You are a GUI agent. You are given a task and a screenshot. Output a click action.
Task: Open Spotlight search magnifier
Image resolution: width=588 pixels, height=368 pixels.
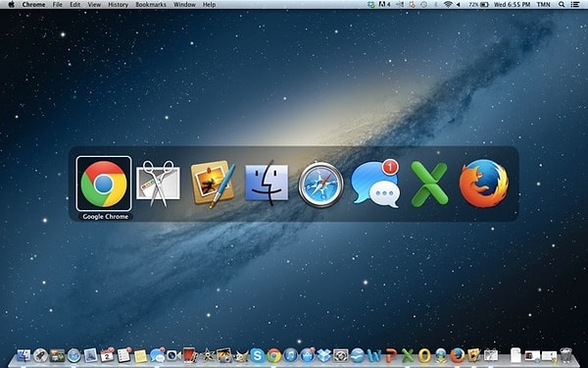click(562, 5)
